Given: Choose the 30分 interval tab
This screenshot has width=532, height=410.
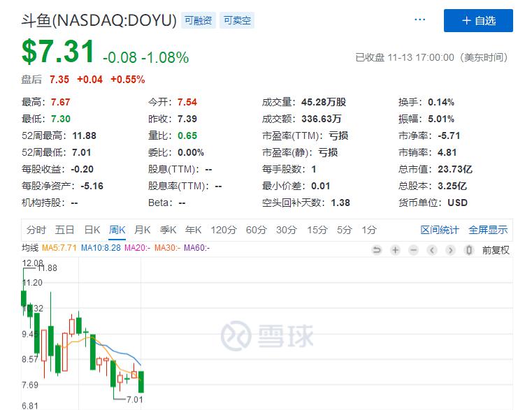Looking at the screenshot, I should [287, 230].
